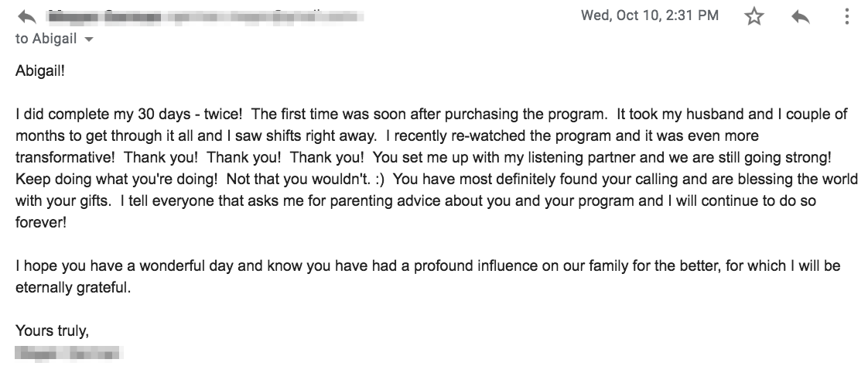Click the "with your gifts." text
The image size is (868, 373).
pyautogui.click(x=65, y=200)
